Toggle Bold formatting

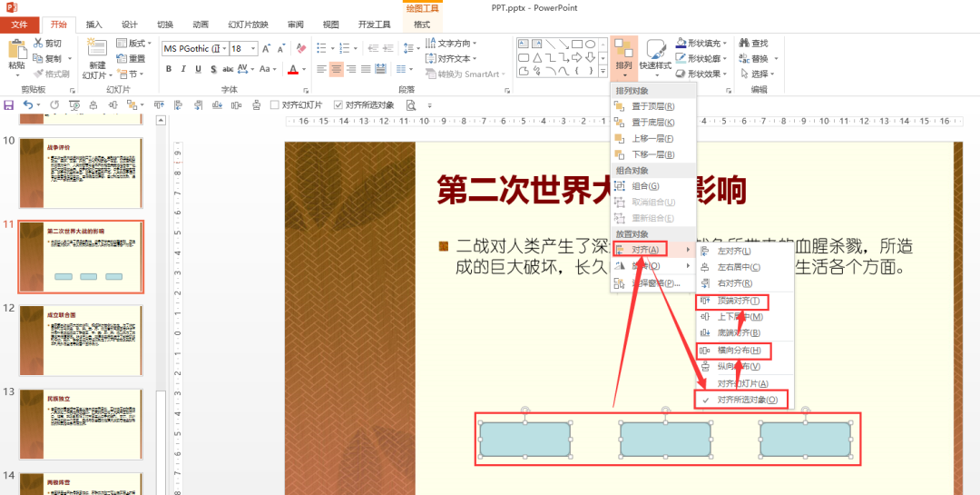click(x=169, y=69)
